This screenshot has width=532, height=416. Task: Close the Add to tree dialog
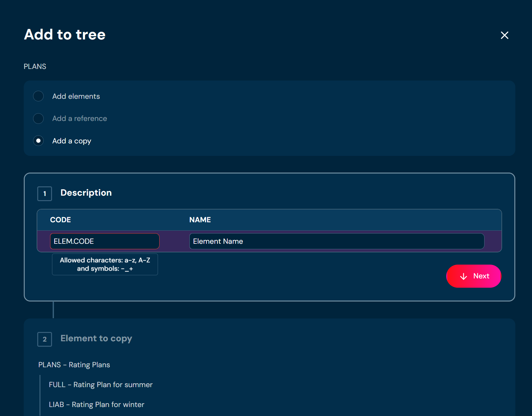[504, 35]
